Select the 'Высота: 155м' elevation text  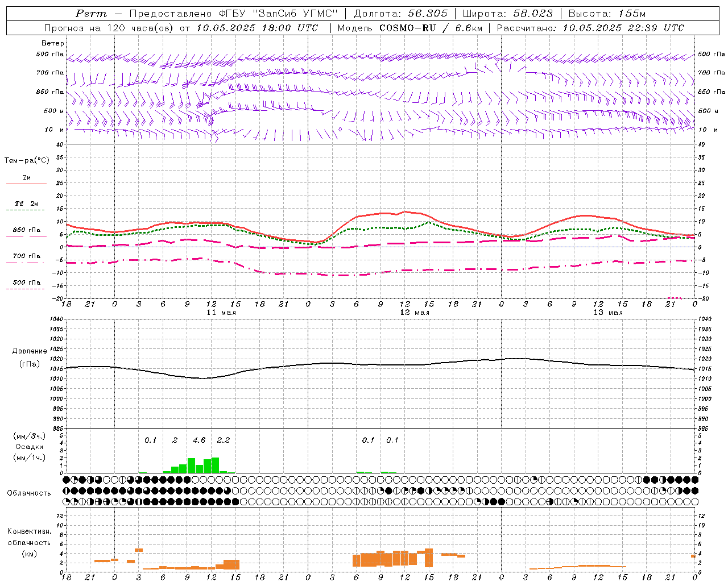[x=607, y=14]
